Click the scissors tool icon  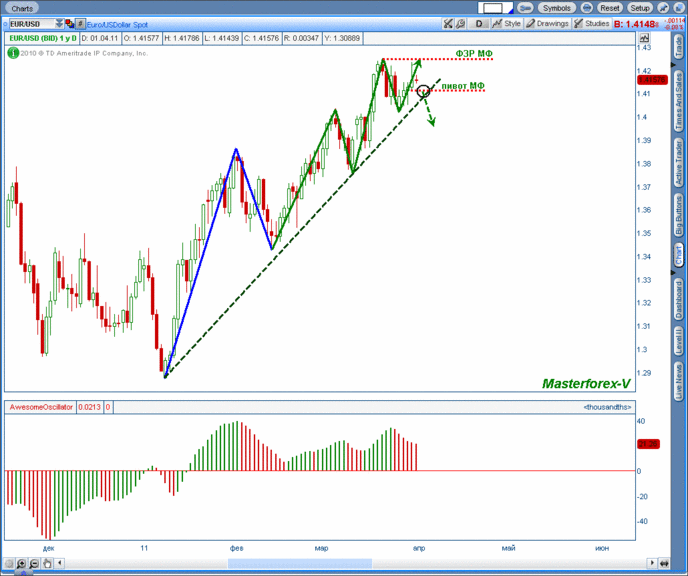click(447, 24)
